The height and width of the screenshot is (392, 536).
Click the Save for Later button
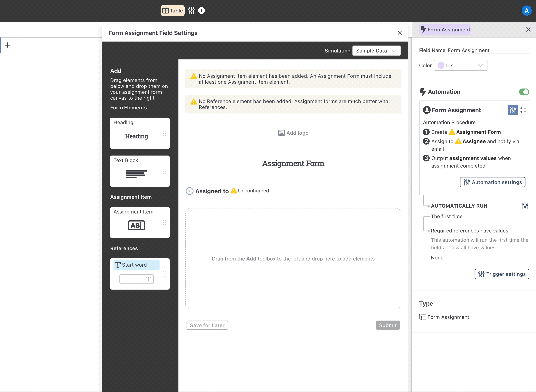point(207,325)
